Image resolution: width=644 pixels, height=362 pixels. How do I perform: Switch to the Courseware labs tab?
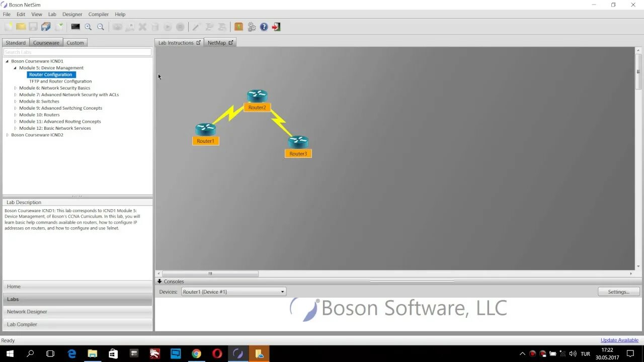(x=46, y=43)
